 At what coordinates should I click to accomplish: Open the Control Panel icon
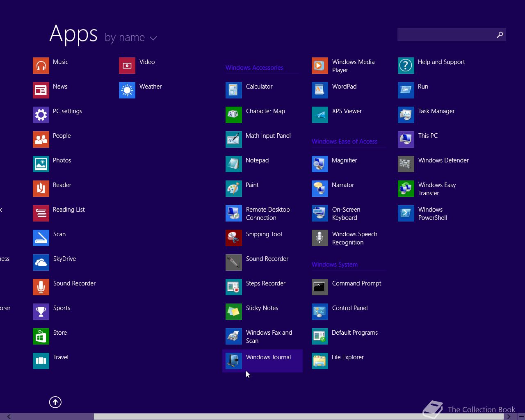click(320, 312)
